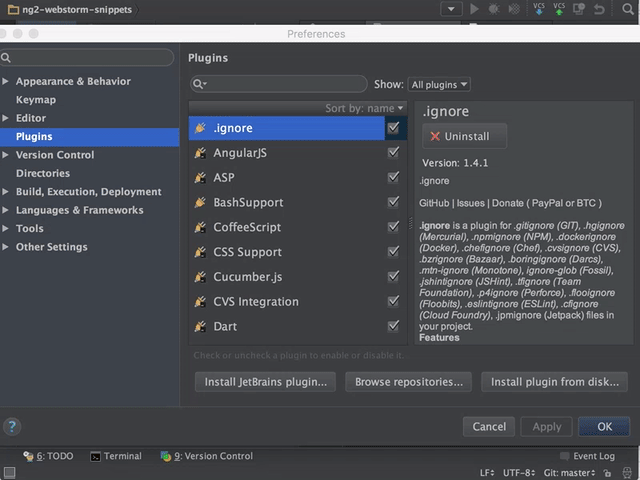This screenshot has height=480, width=640.
Task: Click the Search Everywhere magnifier icon
Action: coord(628,9)
